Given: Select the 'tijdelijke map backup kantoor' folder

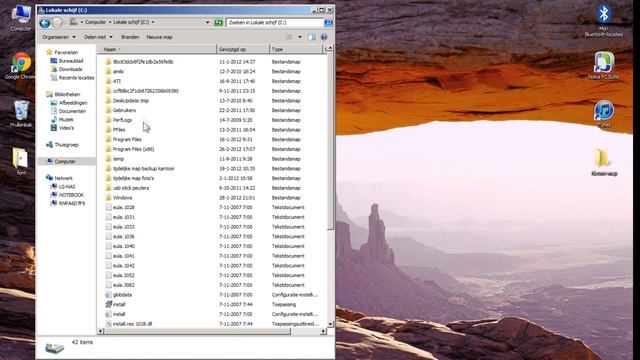Looking at the screenshot, I should click(144, 169).
